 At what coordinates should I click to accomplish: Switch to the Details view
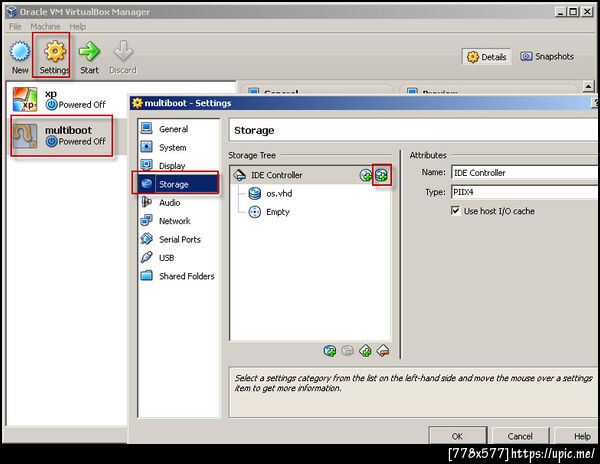(486, 57)
